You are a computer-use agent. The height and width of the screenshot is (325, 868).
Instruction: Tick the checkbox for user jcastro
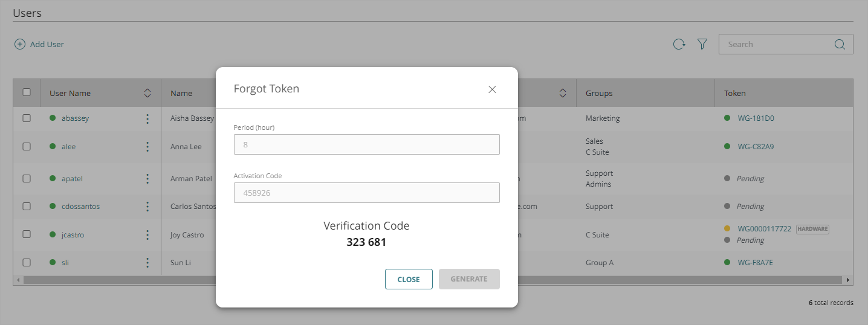pos(27,234)
